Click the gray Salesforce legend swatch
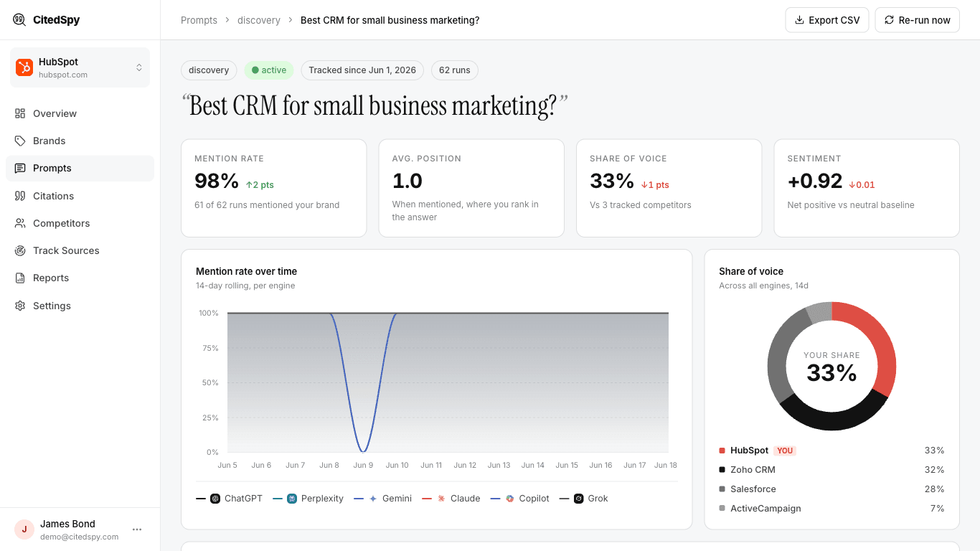This screenshot has width=980, height=551. tap(722, 489)
